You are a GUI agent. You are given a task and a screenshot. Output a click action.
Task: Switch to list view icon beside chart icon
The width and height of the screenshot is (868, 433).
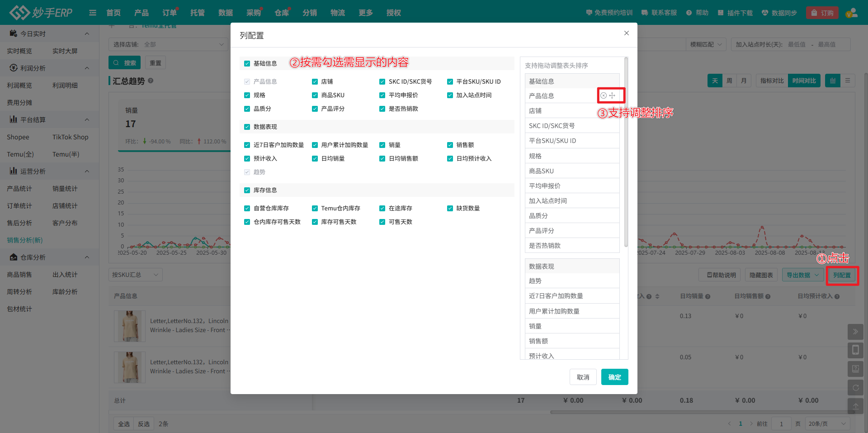[x=848, y=81]
